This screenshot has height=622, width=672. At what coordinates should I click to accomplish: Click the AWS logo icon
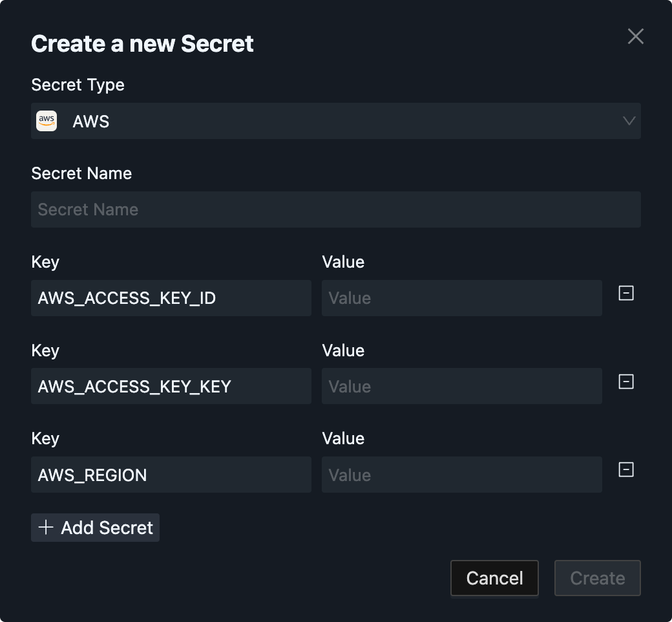pos(47,121)
